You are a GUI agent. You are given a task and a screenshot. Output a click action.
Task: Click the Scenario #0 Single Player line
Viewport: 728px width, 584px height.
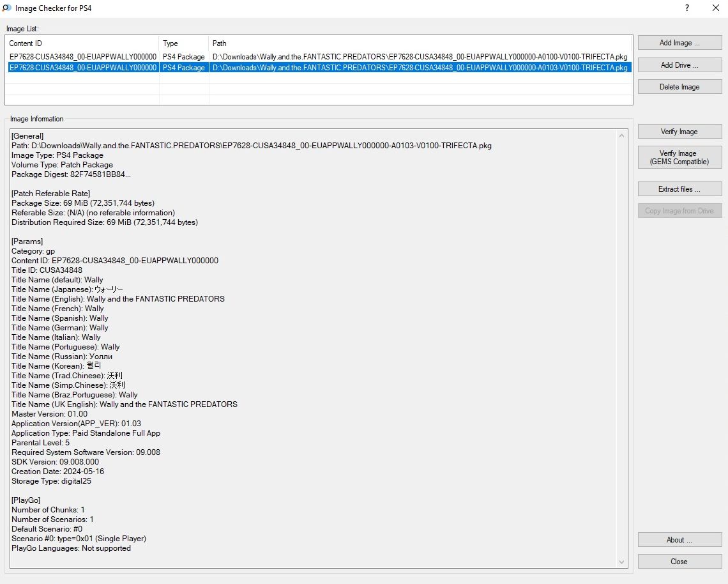pyautogui.click(x=79, y=539)
